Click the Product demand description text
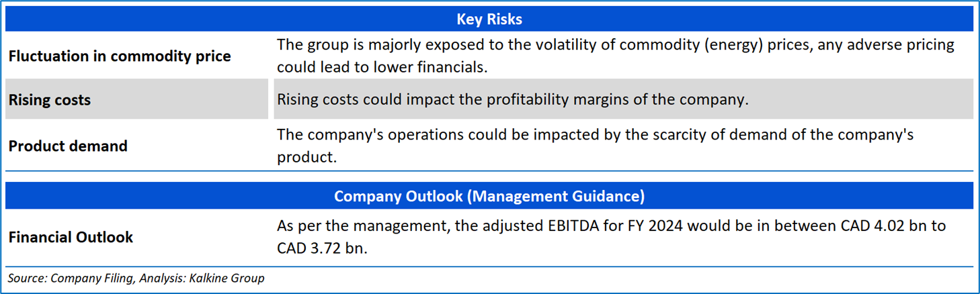The width and height of the screenshot is (980, 294). click(x=595, y=146)
